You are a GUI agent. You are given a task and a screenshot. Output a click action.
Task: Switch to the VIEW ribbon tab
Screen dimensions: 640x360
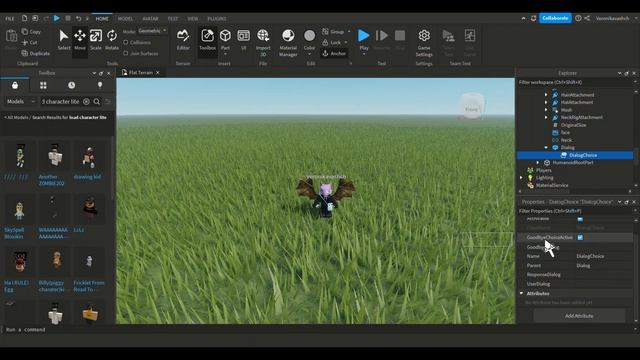(193, 19)
